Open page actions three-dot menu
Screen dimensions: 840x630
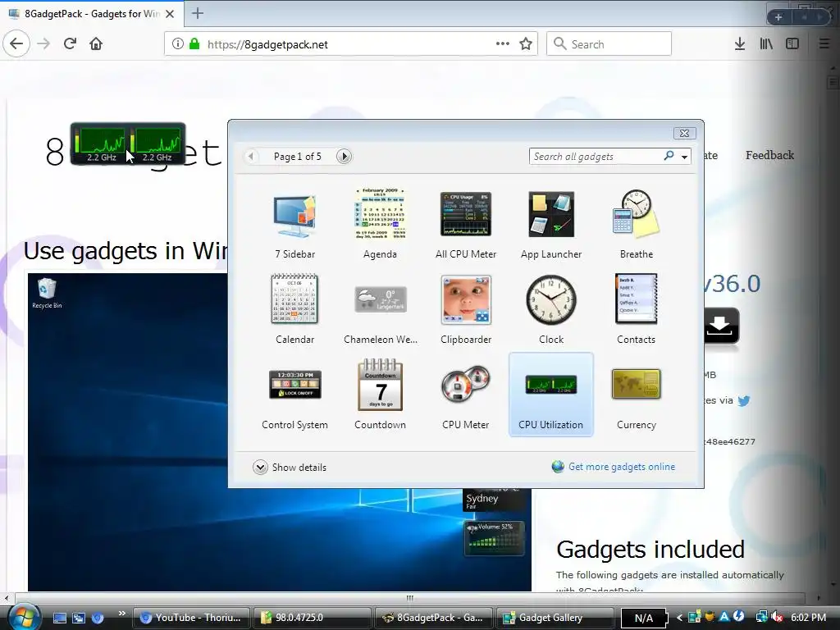[503, 44]
